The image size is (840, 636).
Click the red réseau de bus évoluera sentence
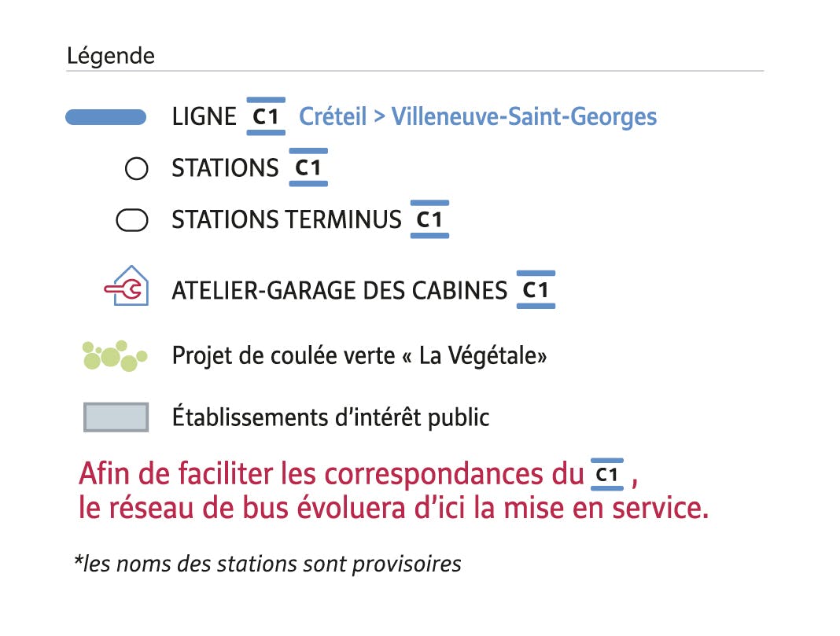tap(394, 508)
